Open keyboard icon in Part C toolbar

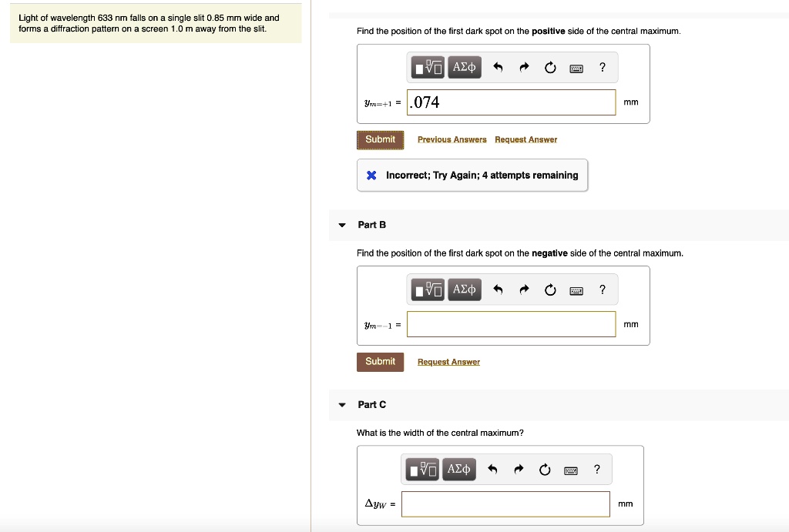(x=571, y=470)
